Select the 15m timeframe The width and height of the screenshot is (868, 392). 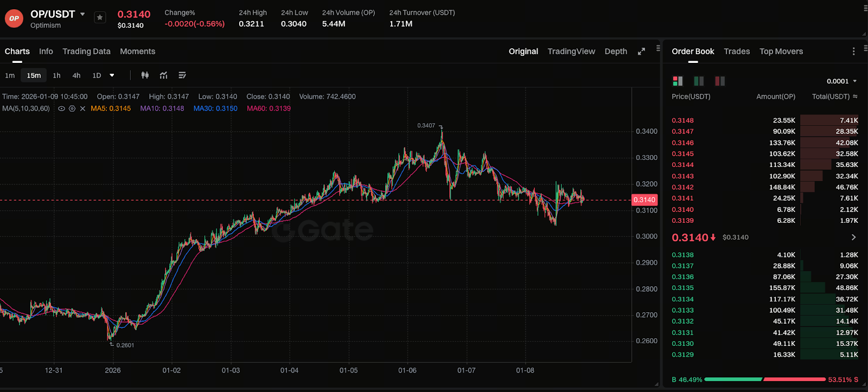coord(34,75)
